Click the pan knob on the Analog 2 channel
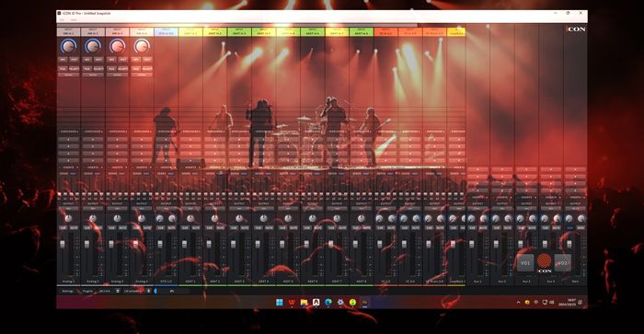This screenshot has width=644, height=334. [x=93, y=219]
